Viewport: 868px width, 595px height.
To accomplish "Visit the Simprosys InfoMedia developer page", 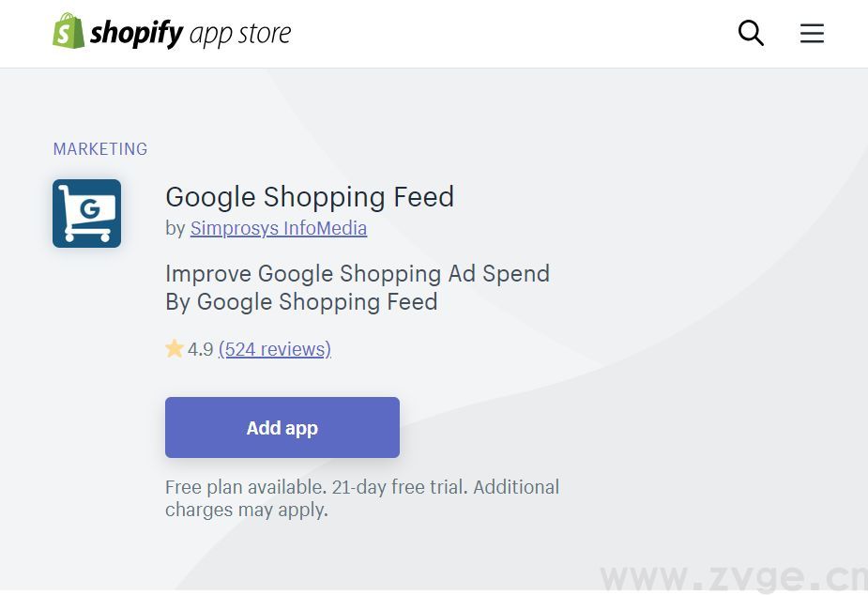I will tap(278, 228).
